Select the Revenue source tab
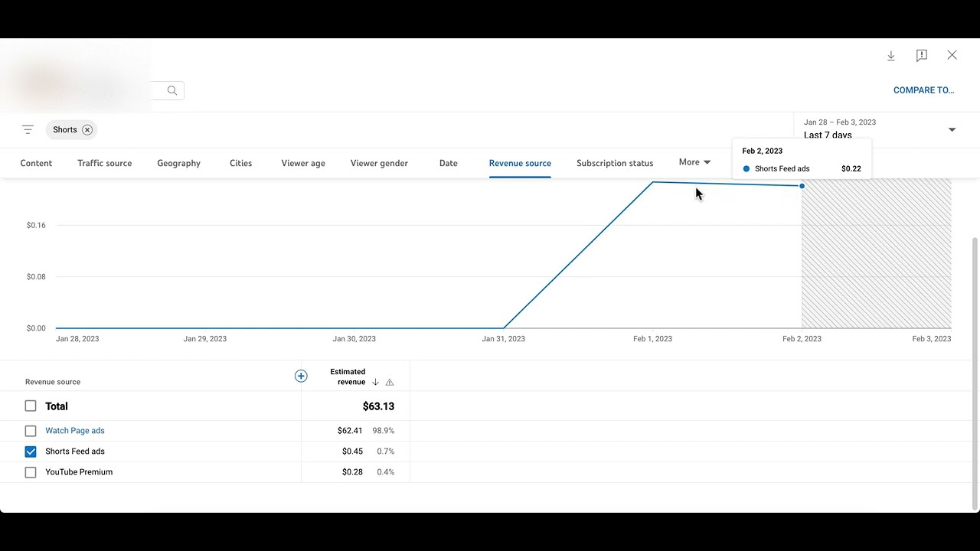980x551 pixels. (520, 163)
